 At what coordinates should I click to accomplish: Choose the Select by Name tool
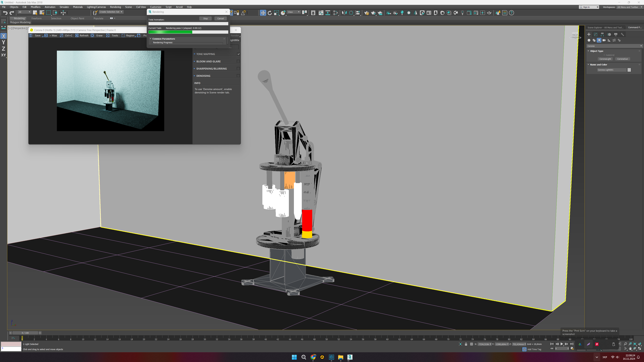click(x=42, y=13)
